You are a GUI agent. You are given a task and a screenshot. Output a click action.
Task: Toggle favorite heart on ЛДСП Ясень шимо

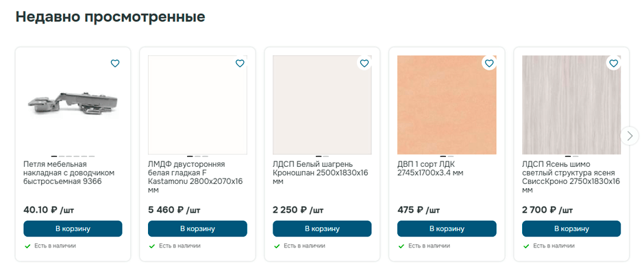(614, 64)
